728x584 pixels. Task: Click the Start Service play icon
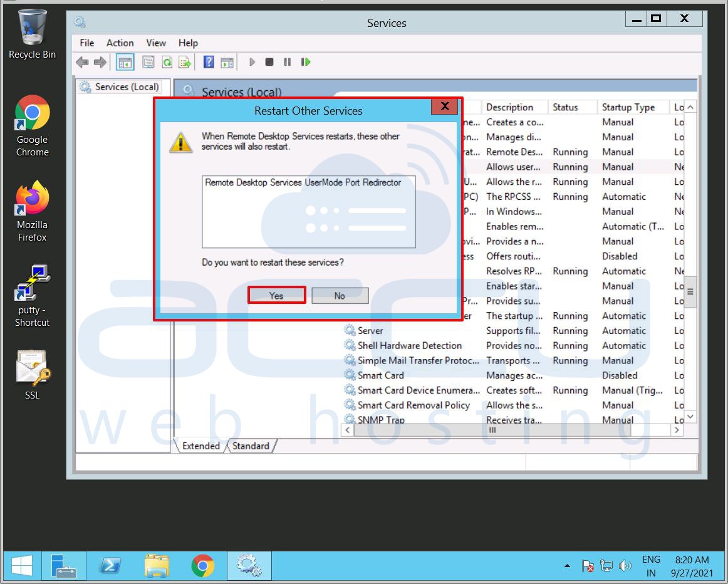coord(252,62)
